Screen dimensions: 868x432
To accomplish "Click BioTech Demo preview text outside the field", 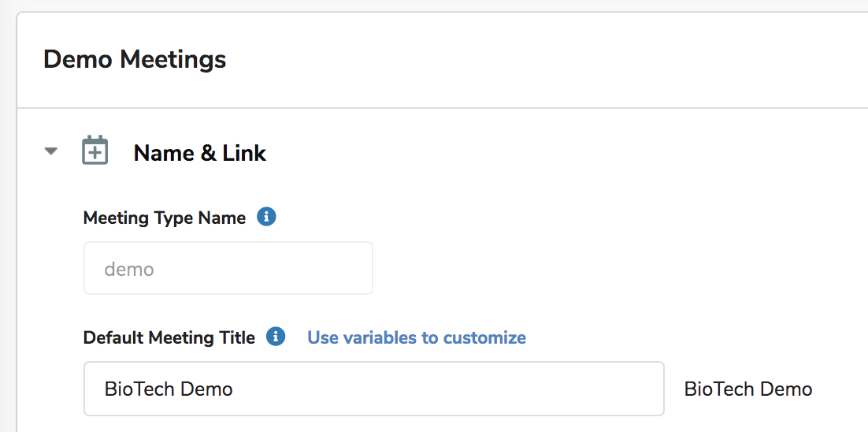I will 747,388.
